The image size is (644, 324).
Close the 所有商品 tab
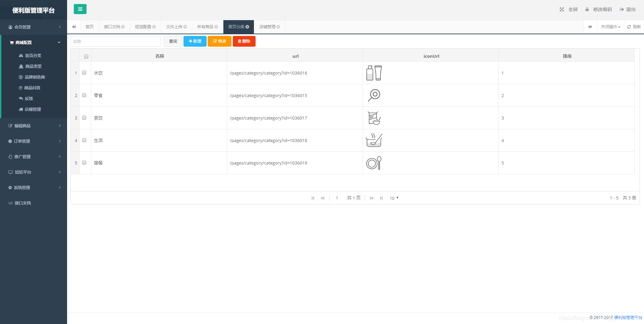pos(216,27)
